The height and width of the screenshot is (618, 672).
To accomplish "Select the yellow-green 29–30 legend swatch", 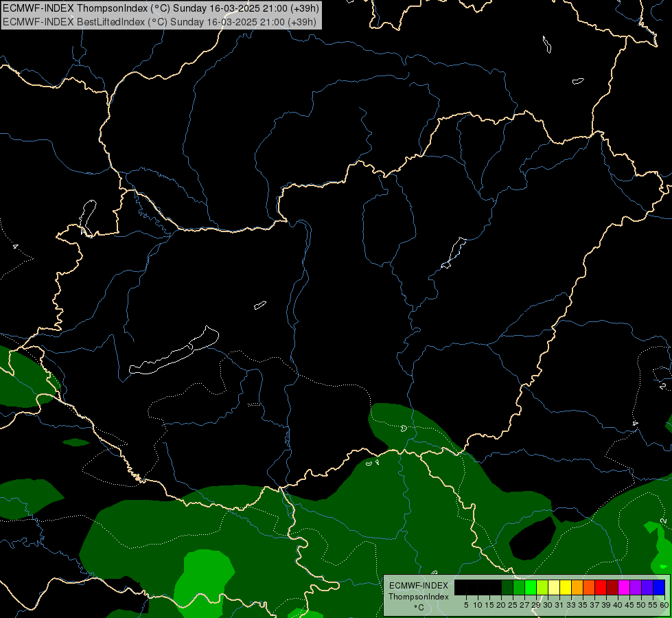I will (542, 587).
